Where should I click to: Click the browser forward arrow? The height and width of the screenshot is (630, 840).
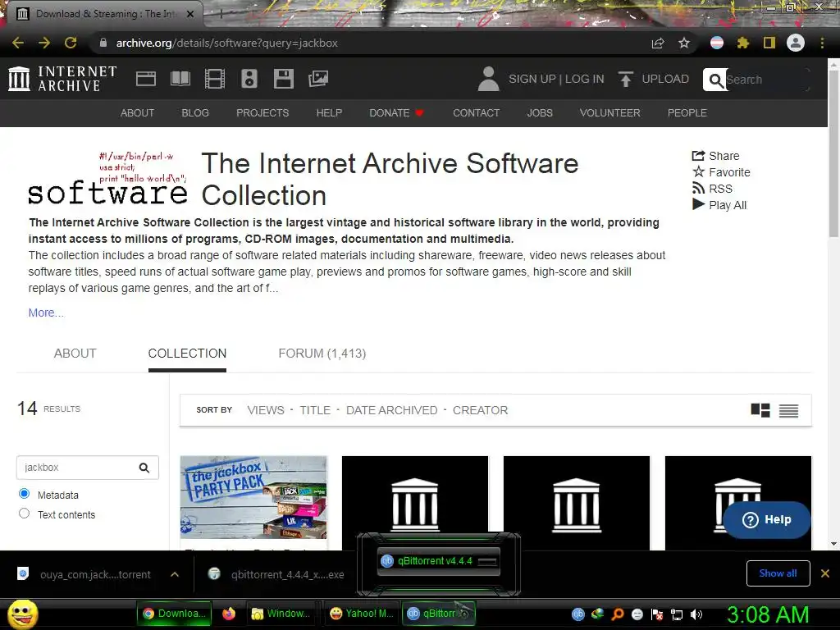44,43
